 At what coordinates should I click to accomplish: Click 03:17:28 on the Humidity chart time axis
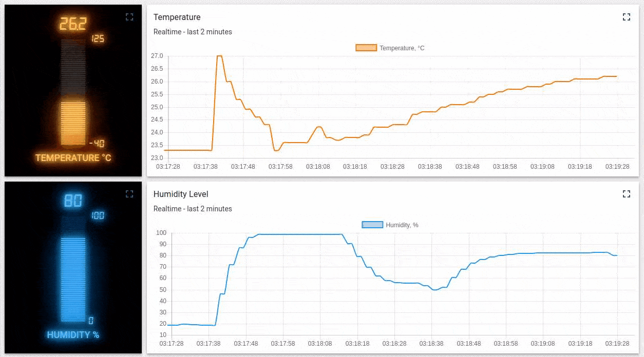[x=172, y=344]
